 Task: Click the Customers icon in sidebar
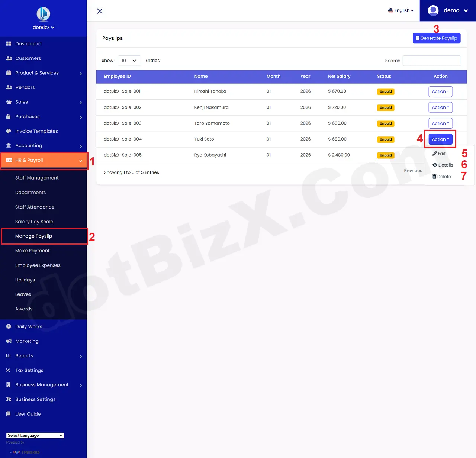tap(9, 58)
